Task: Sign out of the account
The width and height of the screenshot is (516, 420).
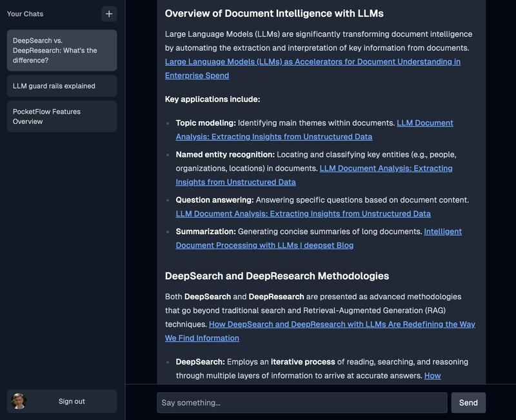Action: pyautogui.click(x=72, y=401)
